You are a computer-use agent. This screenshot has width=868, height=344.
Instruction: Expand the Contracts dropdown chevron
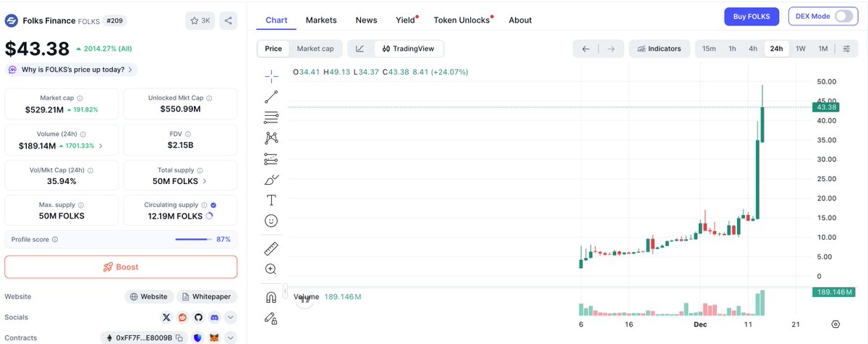coord(230,338)
